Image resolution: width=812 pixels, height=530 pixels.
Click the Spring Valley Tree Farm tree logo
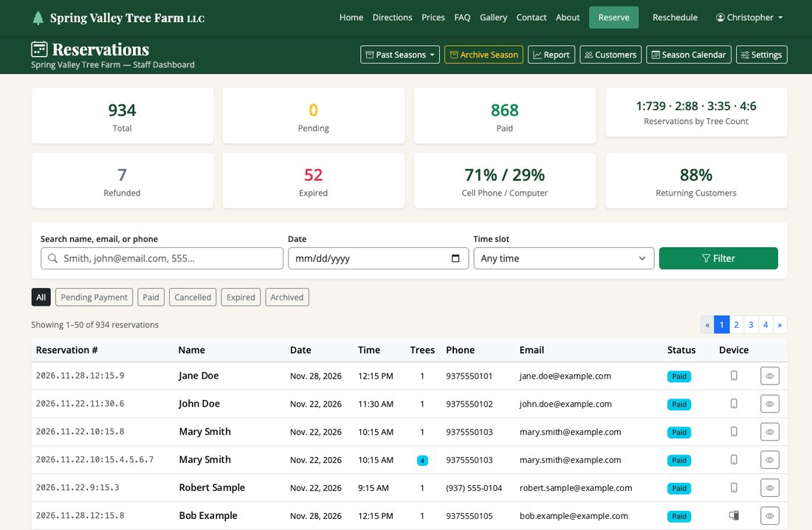point(38,18)
